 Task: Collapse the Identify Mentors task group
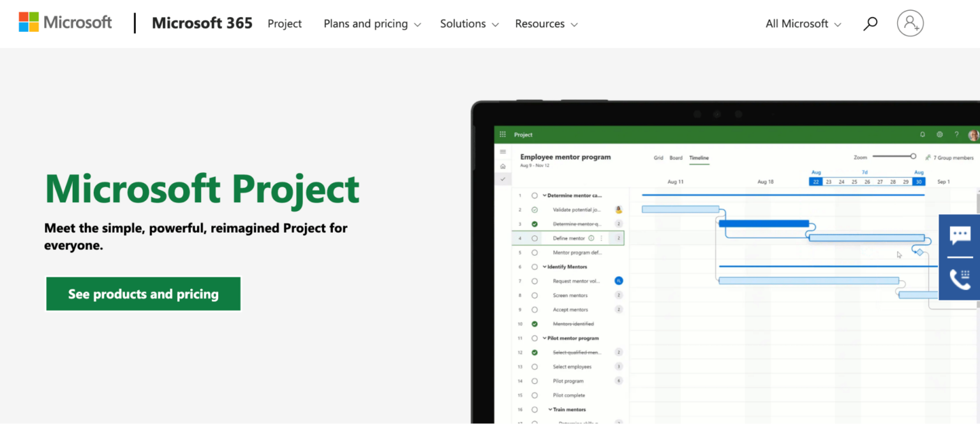[x=544, y=267]
